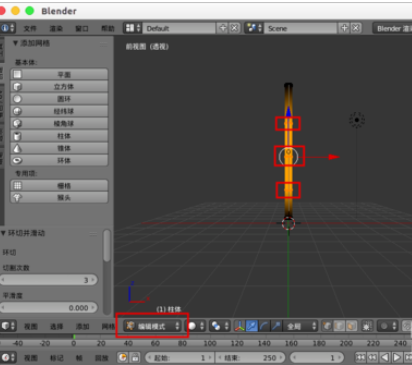Image resolution: width=412 pixels, height=365 pixels.
Task: Open the screen layout browse icon
Action: (133, 28)
